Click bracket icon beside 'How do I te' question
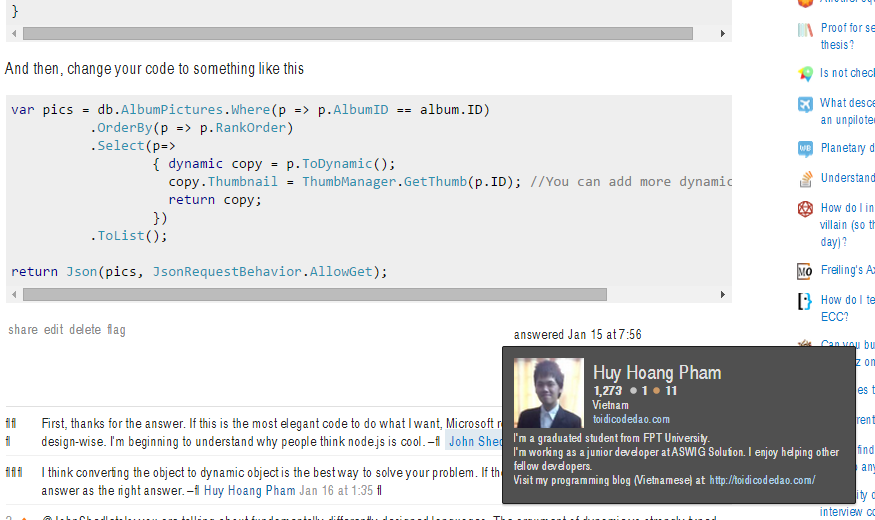The height and width of the screenshot is (520, 875). [x=805, y=301]
